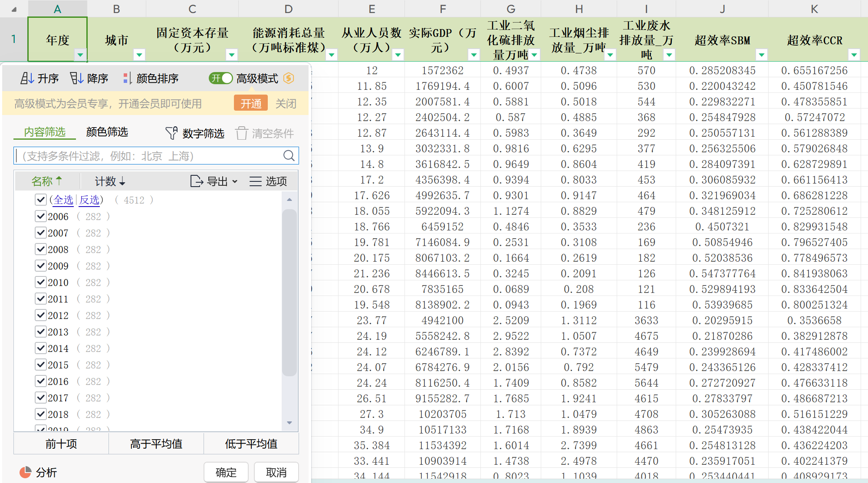This screenshot has width=868, height=483.
Task: Sort ascending with 升序 icon
Action: (27, 79)
